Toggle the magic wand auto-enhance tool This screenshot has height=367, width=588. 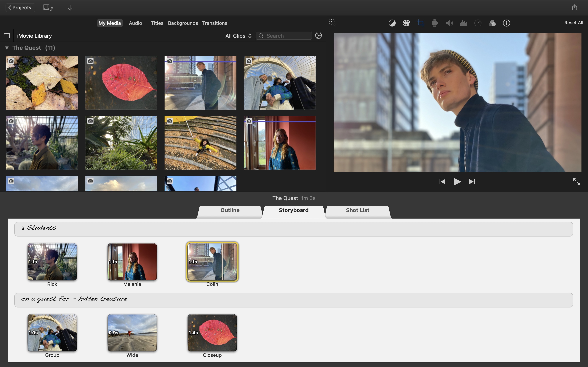tap(333, 23)
